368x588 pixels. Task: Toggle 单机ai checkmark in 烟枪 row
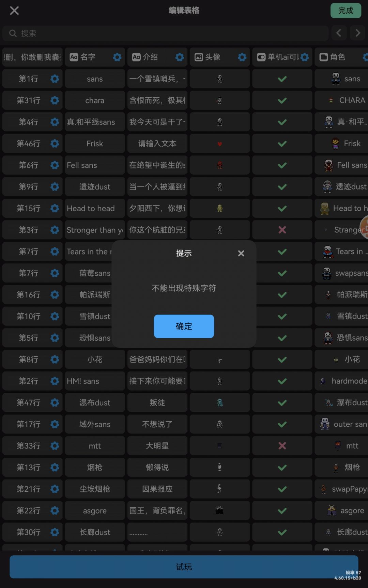point(282,468)
